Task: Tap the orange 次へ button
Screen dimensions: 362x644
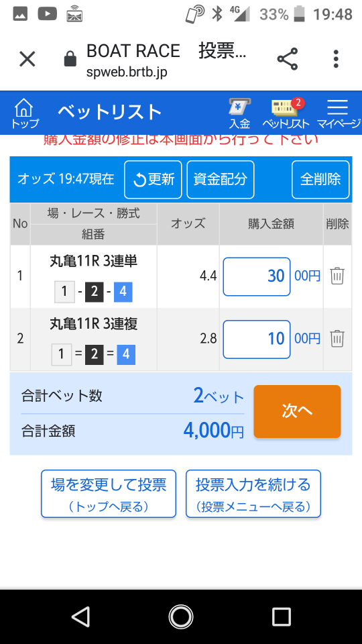Action: [x=297, y=411]
